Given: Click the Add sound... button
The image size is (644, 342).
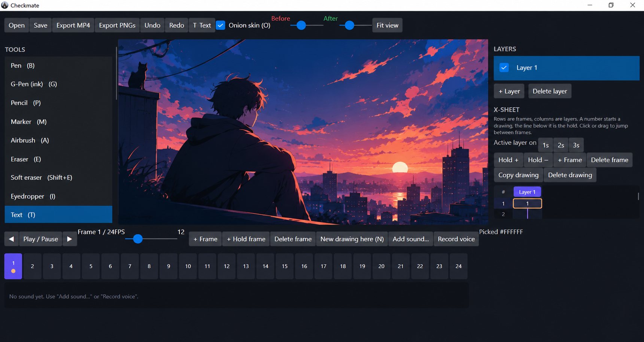Looking at the screenshot, I should pyautogui.click(x=411, y=239).
